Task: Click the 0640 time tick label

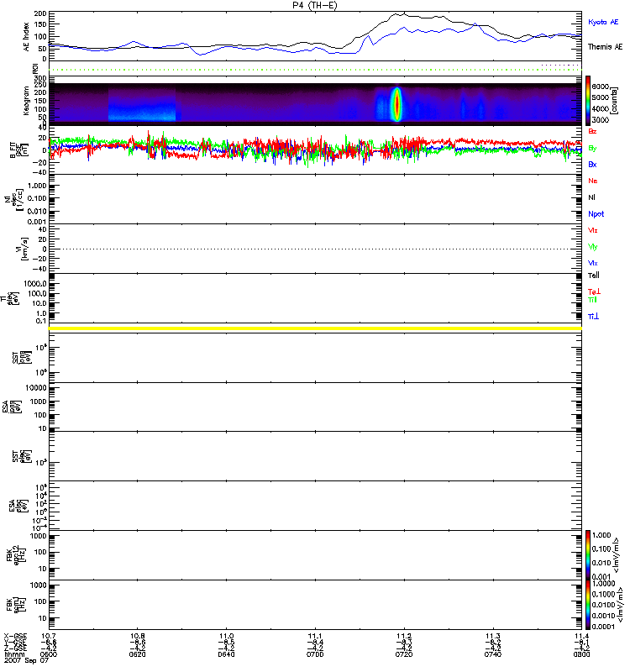Action: click(x=226, y=654)
